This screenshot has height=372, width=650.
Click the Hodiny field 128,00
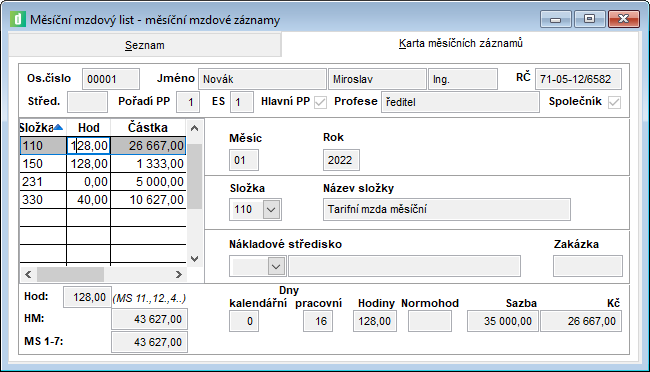(375, 321)
